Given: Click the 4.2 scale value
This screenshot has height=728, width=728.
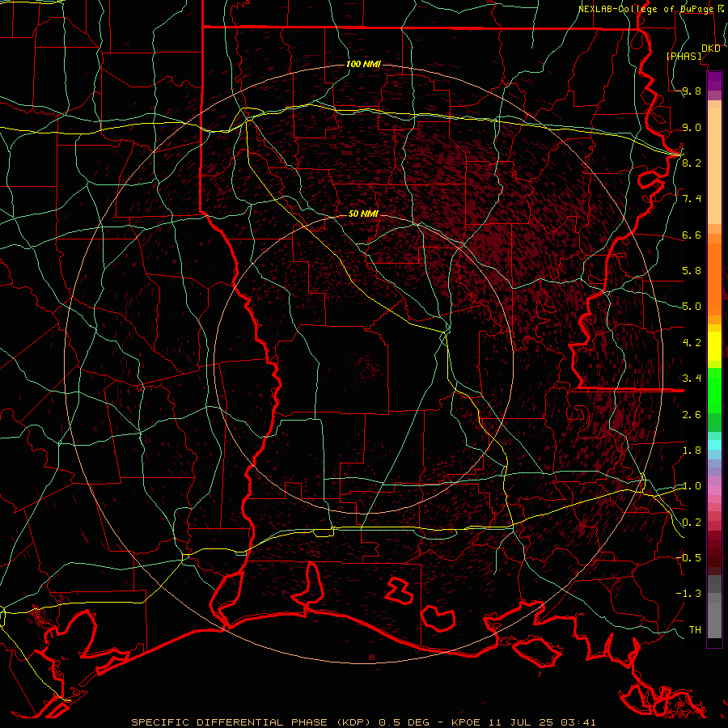Looking at the screenshot, I should click(x=692, y=343).
